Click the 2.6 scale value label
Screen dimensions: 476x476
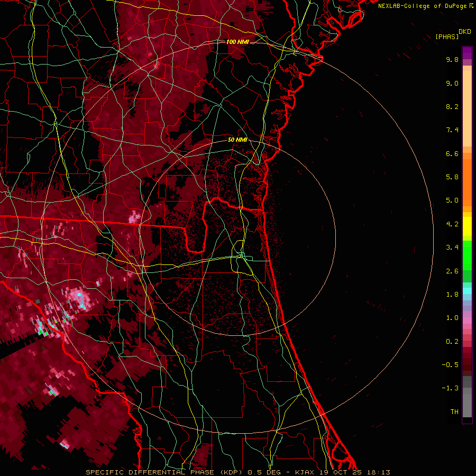tap(452, 271)
